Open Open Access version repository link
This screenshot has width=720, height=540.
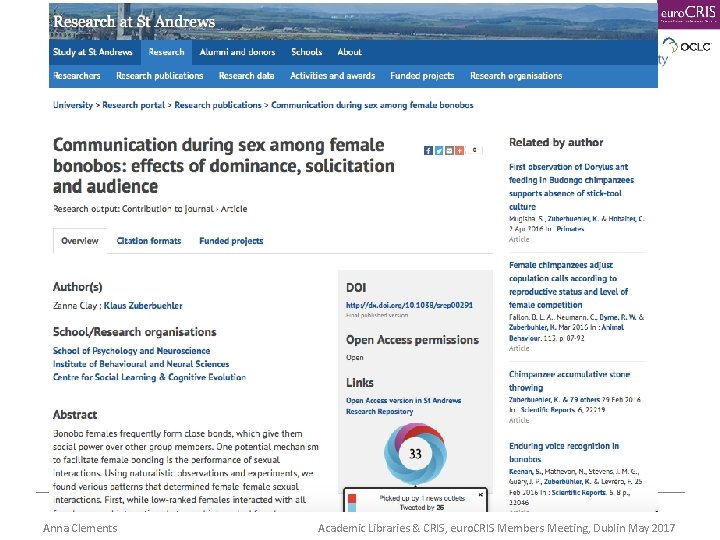[x=403, y=406]
